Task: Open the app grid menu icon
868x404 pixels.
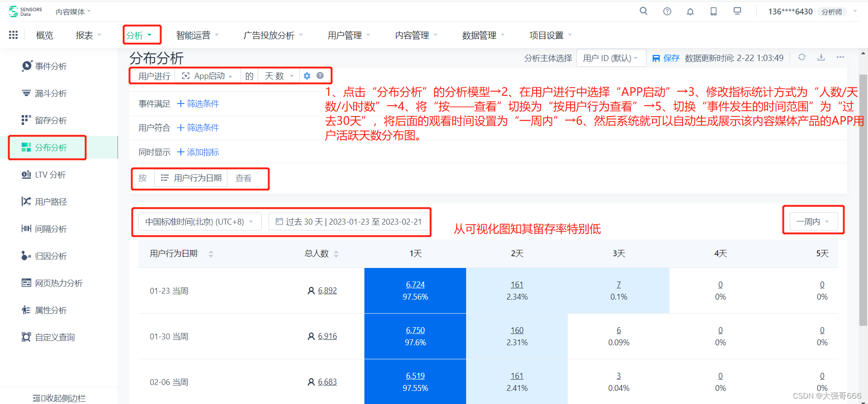Action: pyautogui.click(x=14, y=35)
